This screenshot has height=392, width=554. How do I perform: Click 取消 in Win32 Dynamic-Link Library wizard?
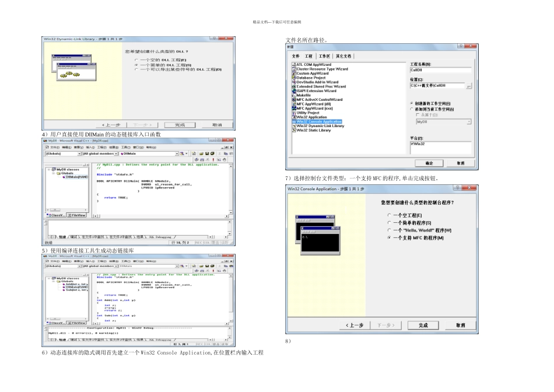pyautogui.click(x=217, y=125)
